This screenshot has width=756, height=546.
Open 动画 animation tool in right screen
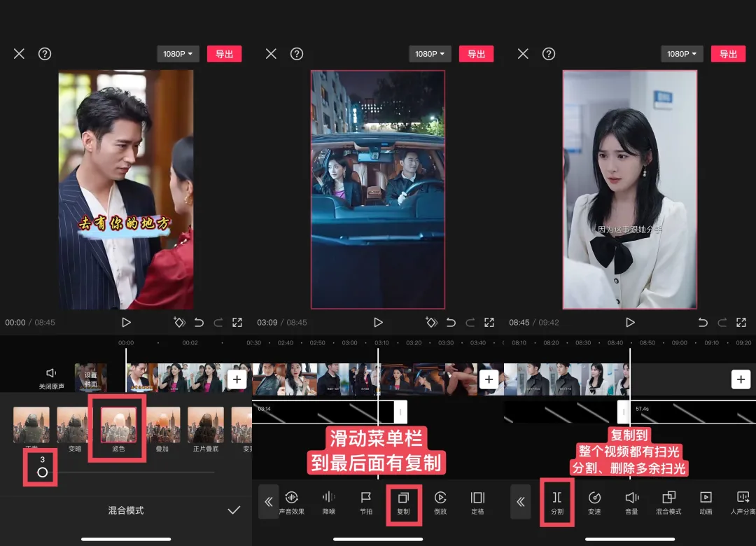[706, 503]
